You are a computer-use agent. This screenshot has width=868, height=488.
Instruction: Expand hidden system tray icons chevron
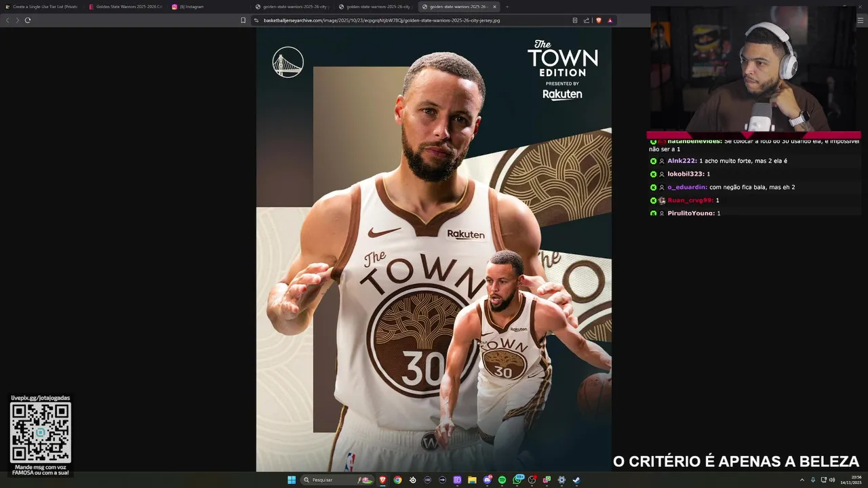pos(802,480)
